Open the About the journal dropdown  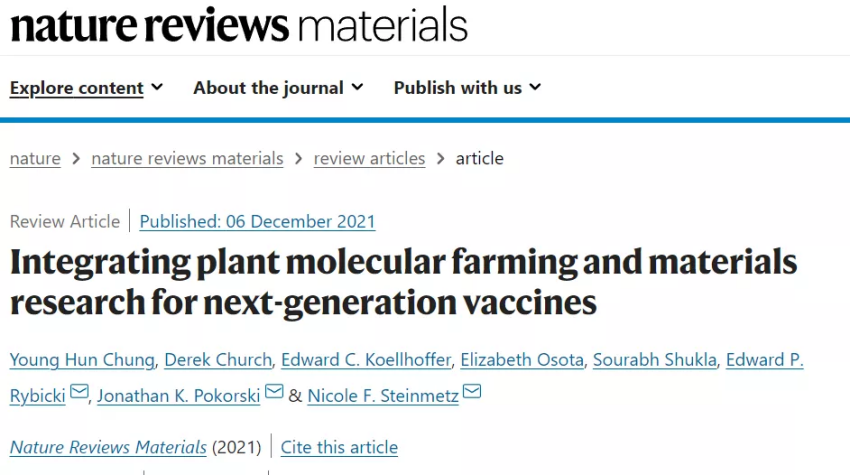(278, 87)
